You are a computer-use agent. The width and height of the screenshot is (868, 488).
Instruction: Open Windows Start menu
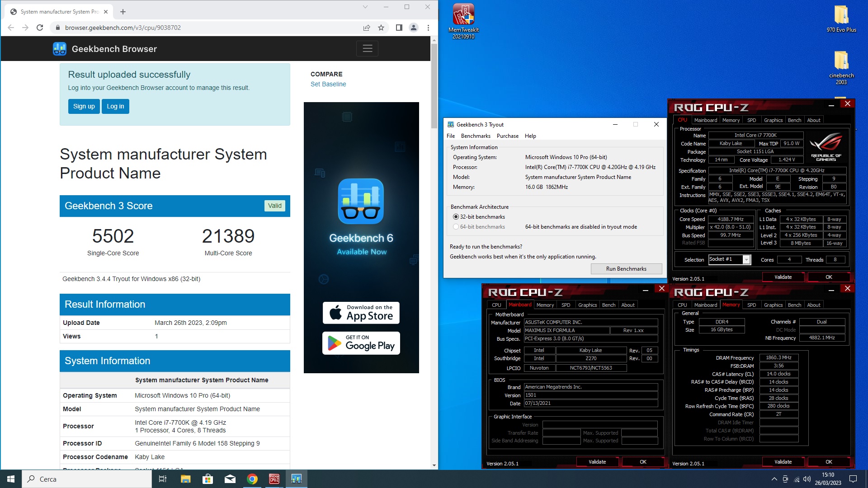click(x=11, y=479)
